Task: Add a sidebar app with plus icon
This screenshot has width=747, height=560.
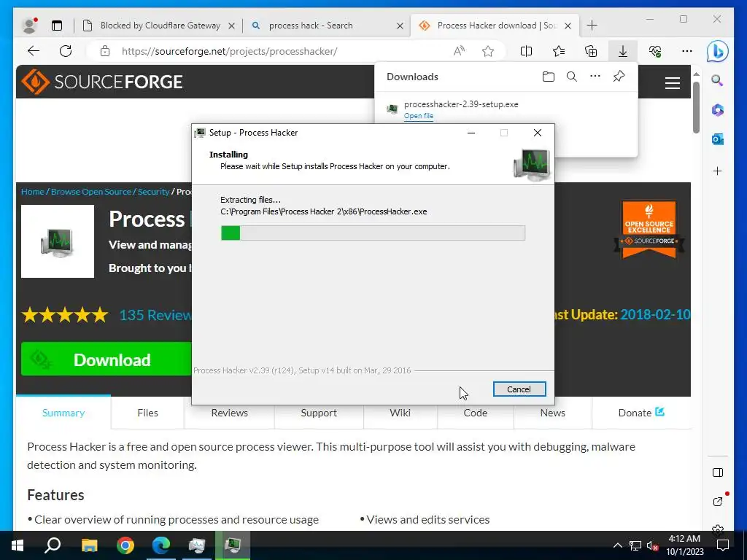Action: coord(718,171)
